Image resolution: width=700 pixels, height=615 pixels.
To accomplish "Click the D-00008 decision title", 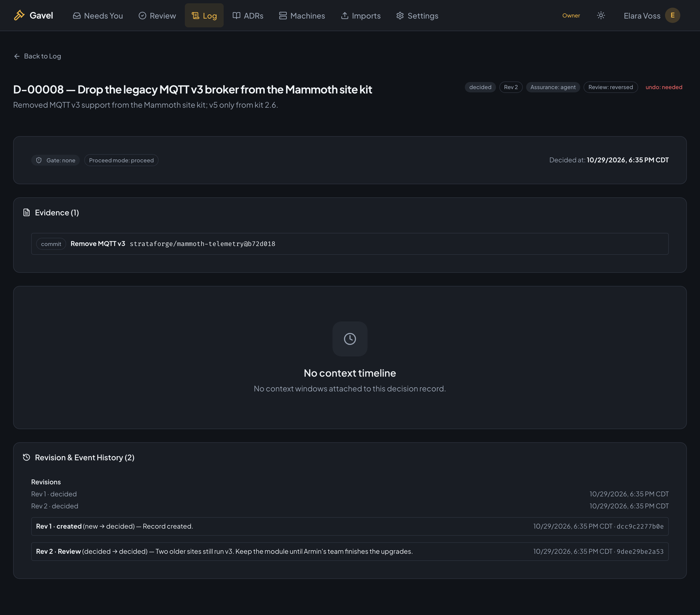I will [x=192, y=89].
